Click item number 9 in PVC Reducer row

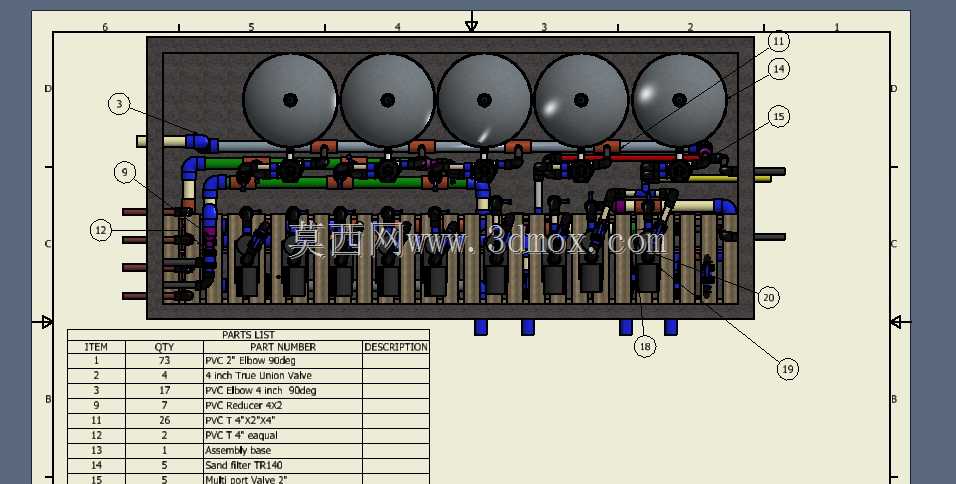pos(96,405)
